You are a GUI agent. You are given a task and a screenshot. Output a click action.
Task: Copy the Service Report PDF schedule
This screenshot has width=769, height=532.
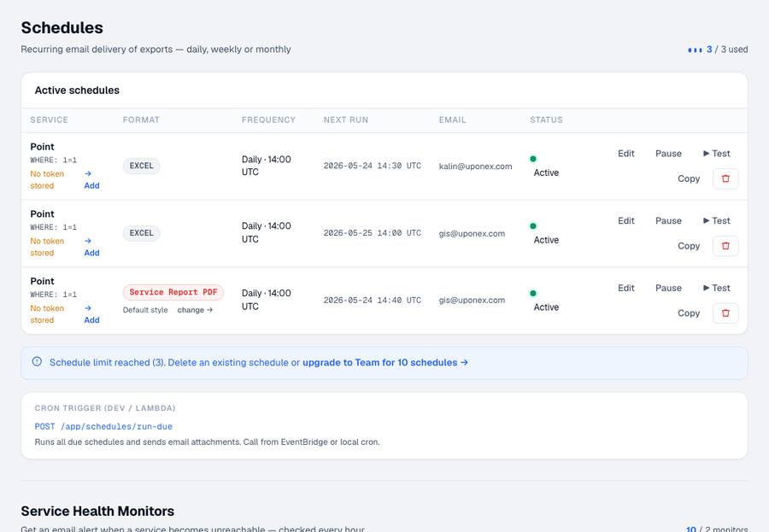coord(689,313)
